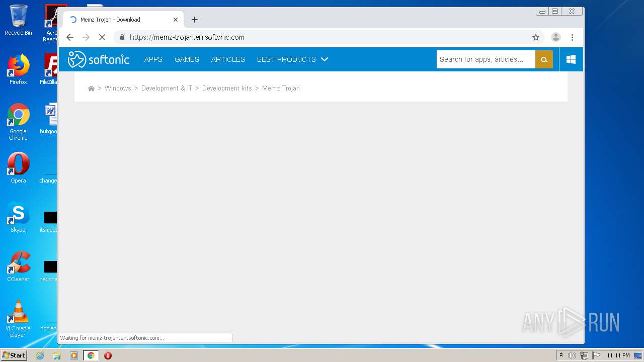Open Chrome profile avatar

tap(556, 37)
